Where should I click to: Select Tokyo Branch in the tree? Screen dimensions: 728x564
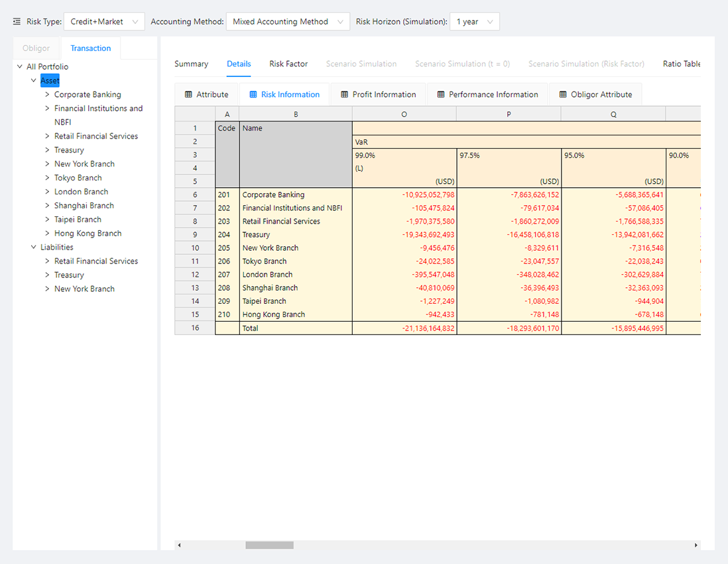pyautogui.click(x=78, y=178)
